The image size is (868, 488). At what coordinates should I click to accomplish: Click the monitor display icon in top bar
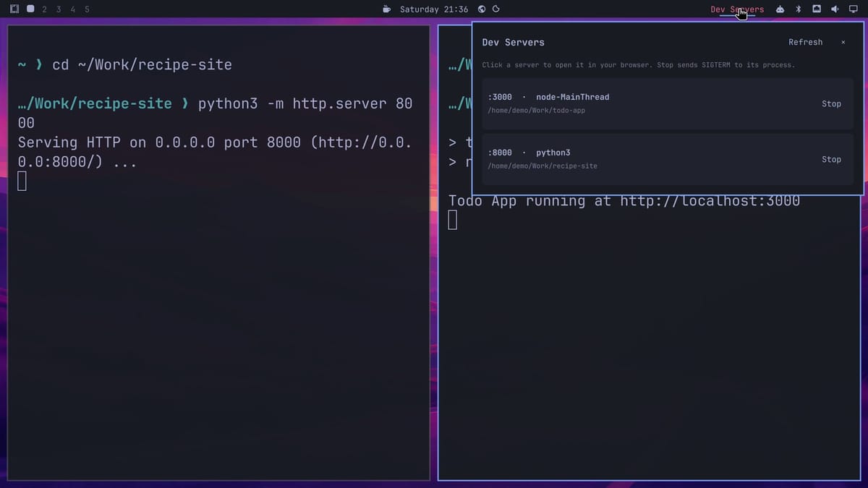click(x=853, y=9)
